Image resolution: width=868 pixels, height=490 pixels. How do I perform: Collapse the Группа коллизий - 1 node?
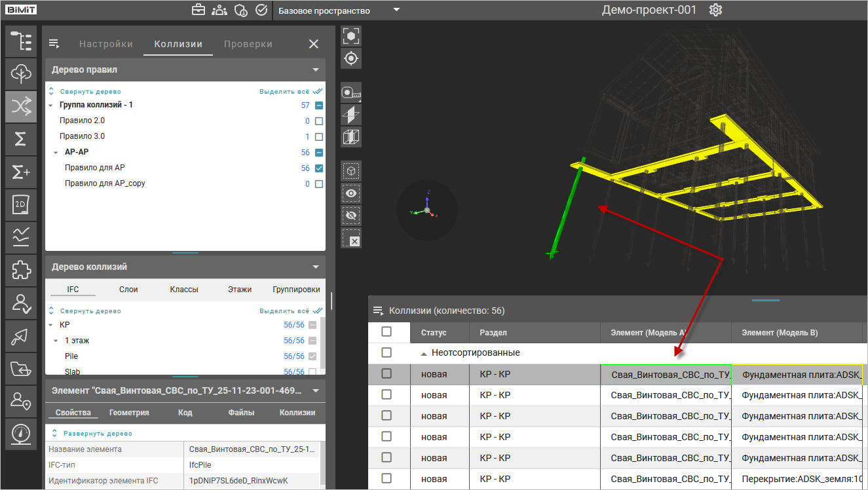coord(51,105)
